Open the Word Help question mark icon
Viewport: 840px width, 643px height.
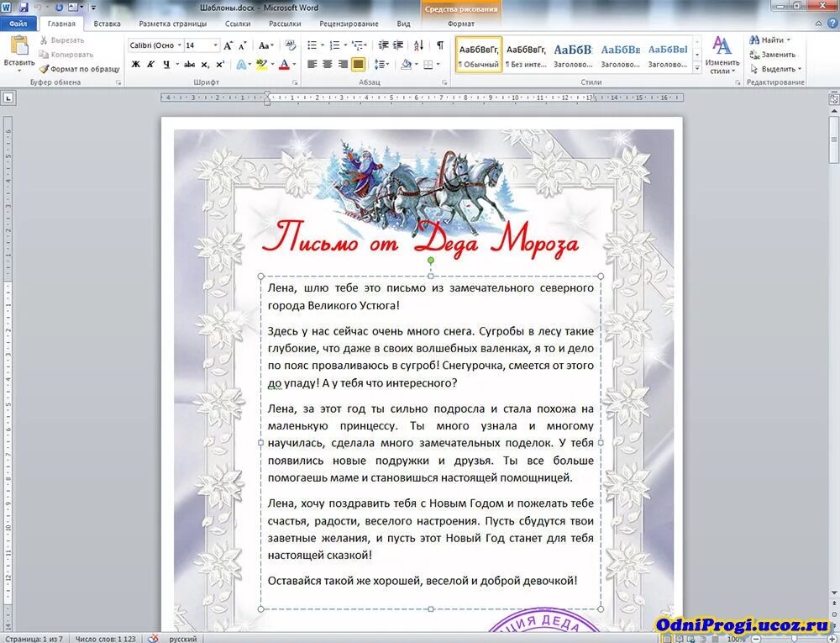(833, 23)
